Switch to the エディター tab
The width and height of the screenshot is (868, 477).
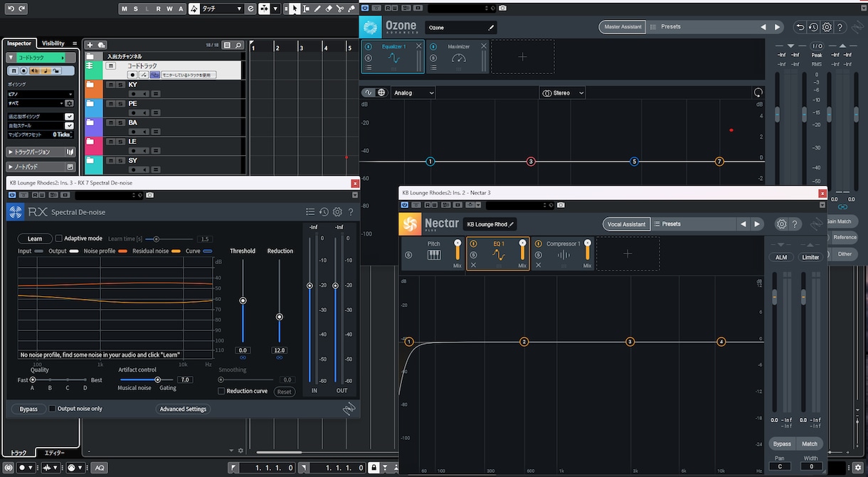point(55,453)
